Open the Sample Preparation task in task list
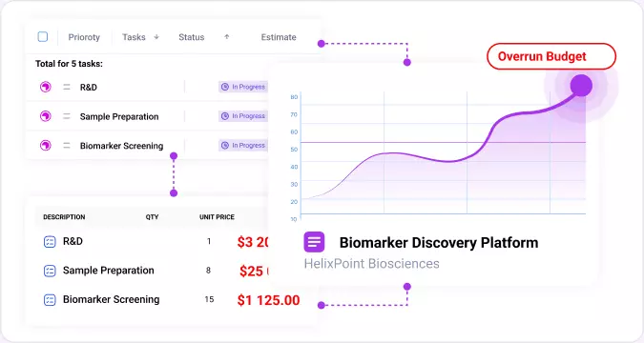644x343 pixels. (x=119, y=116)
